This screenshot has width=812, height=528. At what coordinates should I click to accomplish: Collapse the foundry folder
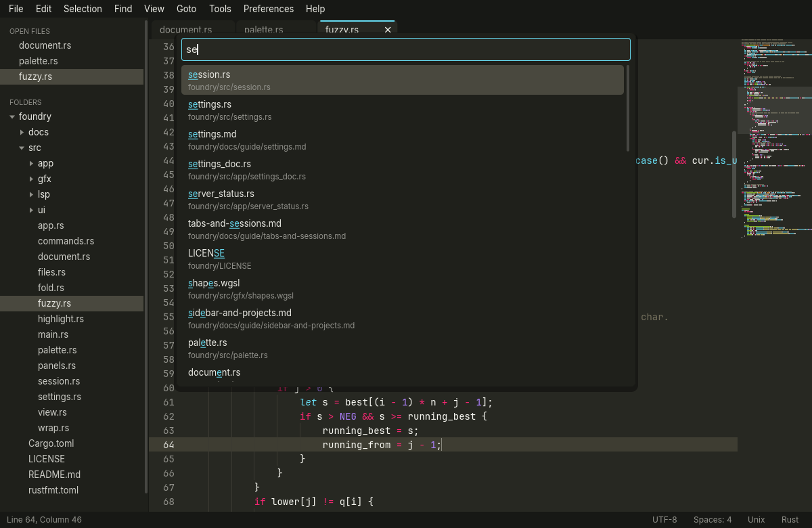coord(12,116)
